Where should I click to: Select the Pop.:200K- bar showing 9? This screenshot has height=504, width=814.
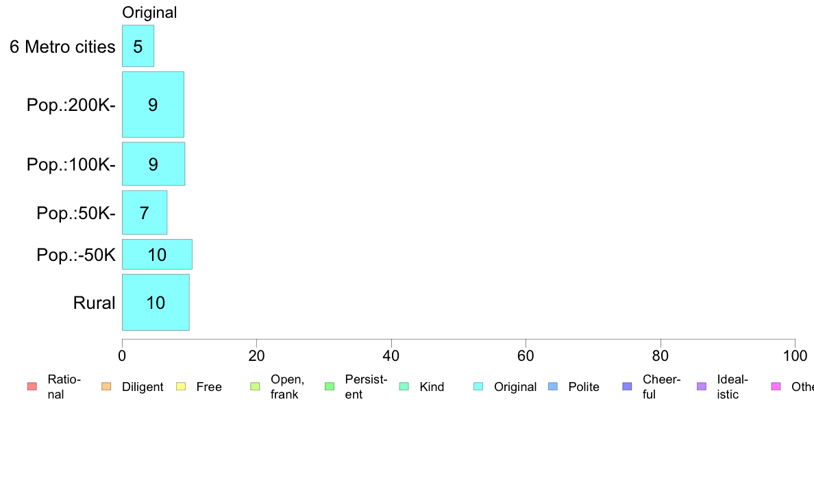coord(153,104)
